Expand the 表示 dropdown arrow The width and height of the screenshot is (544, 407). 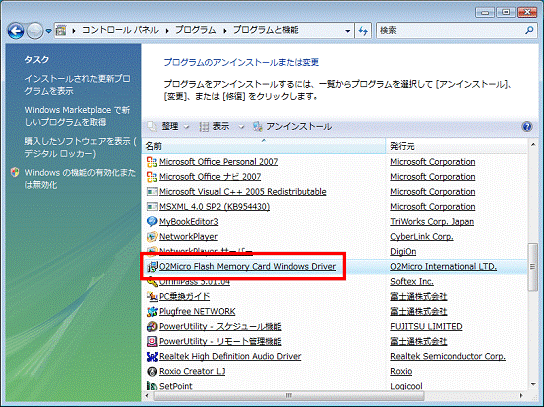241,127
